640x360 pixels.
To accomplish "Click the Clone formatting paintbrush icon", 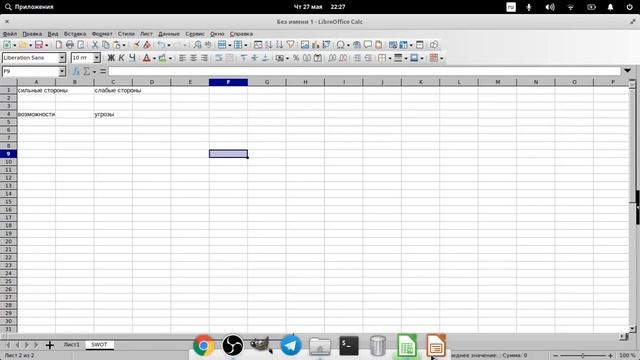I will coord(136,44).
